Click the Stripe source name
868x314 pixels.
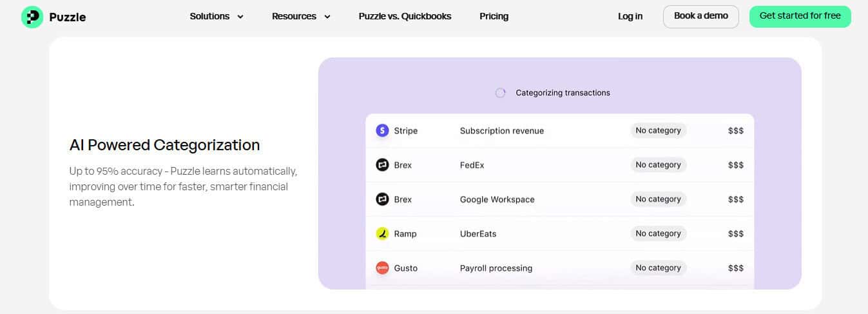(x=406, y=131)
